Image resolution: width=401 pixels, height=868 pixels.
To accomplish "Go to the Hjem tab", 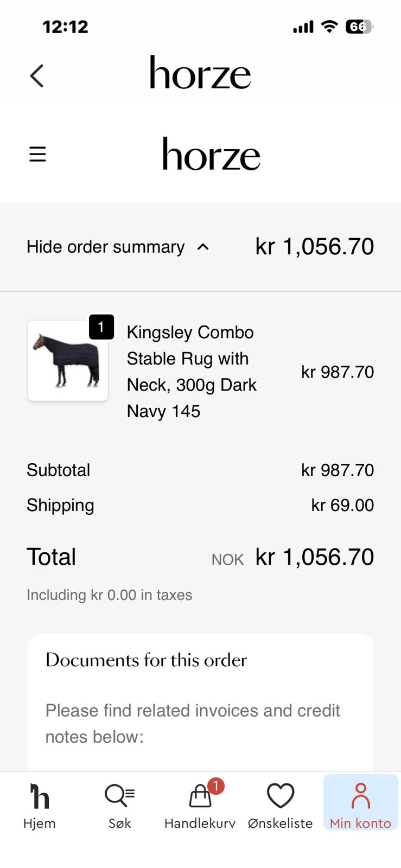I will [40, 806].
